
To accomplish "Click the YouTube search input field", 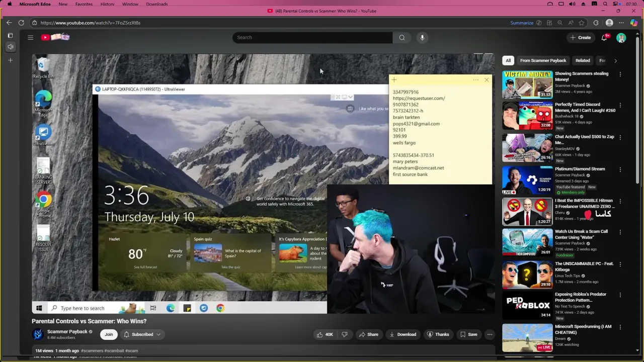I will pos(312,37).
